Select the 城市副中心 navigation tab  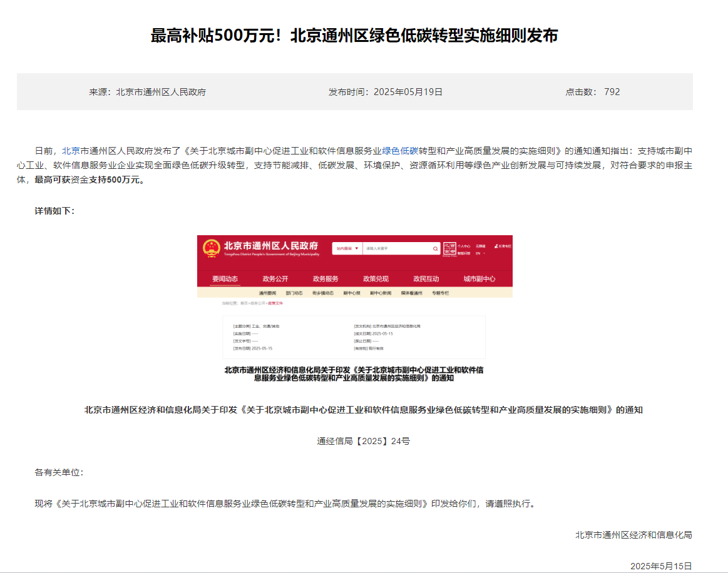pos(479,279)
